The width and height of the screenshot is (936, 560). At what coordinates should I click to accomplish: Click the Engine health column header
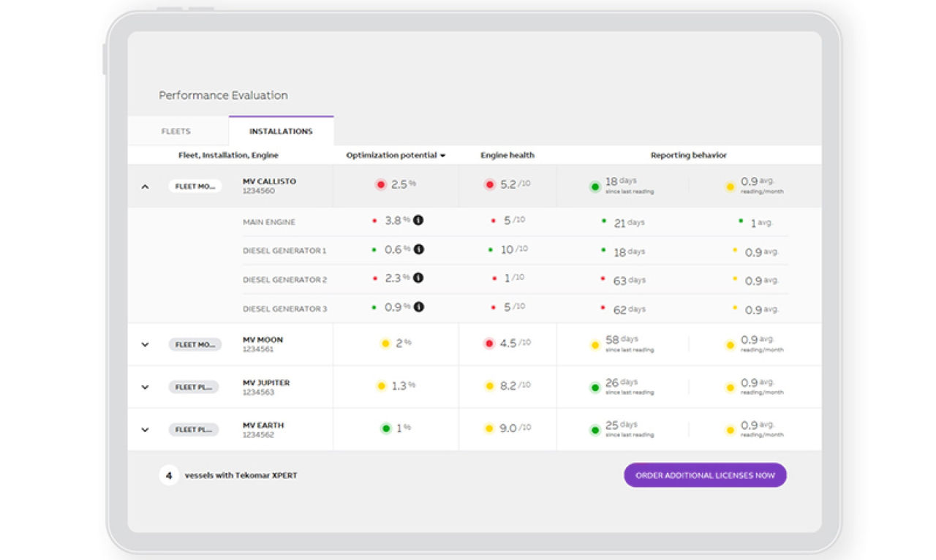[x=507, y=155]
